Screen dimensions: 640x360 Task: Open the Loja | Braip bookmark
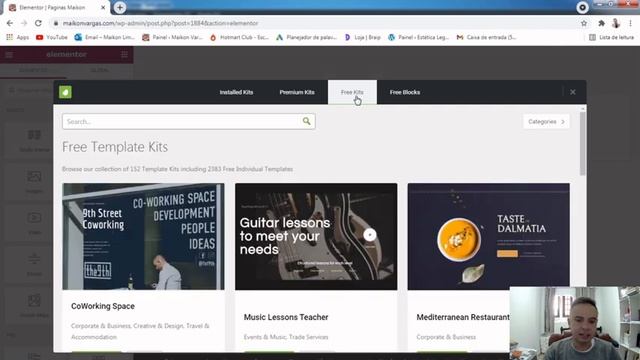coord(362,37)
